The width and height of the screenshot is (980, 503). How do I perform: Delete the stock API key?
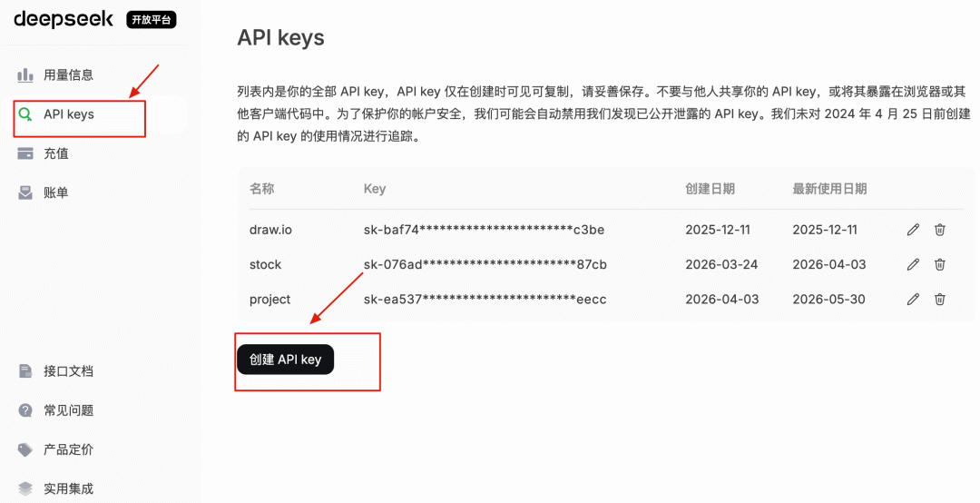point(939,264)
